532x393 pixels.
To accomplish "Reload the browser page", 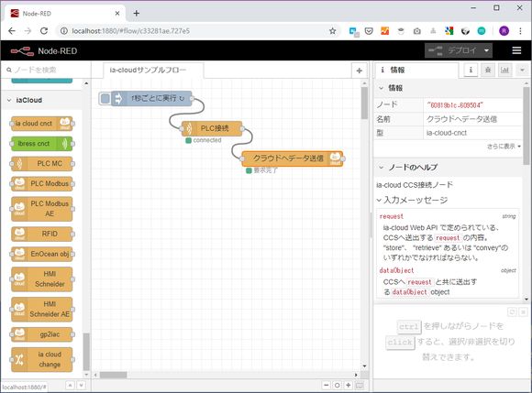I will click(44, 31).
